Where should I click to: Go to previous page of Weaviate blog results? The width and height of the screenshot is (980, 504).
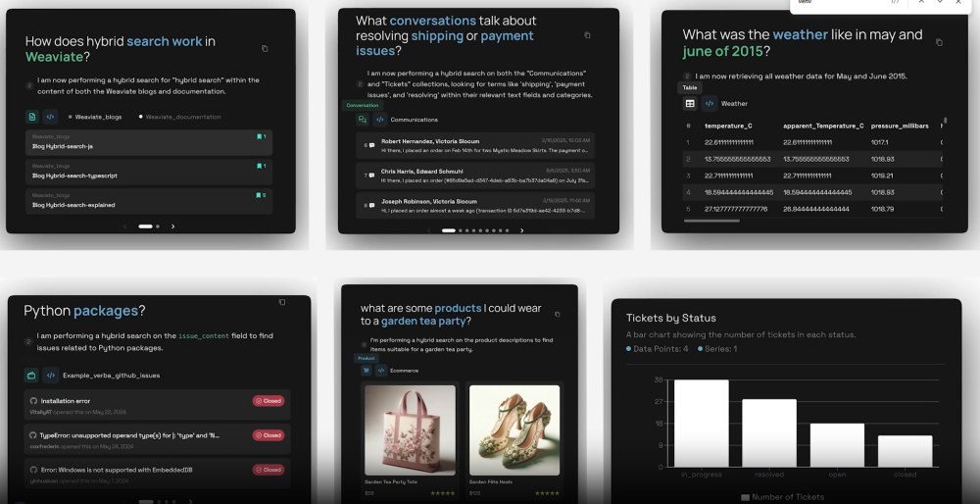[125, 227]
